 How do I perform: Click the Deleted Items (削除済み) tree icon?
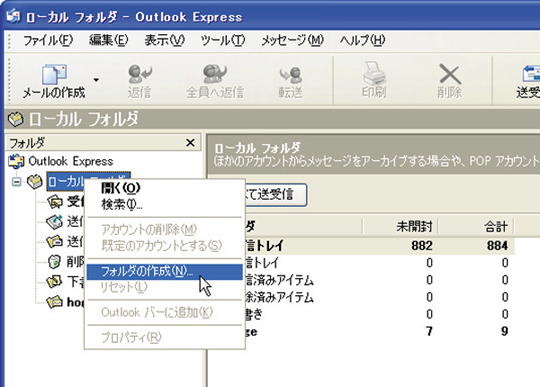coord(54,262)
